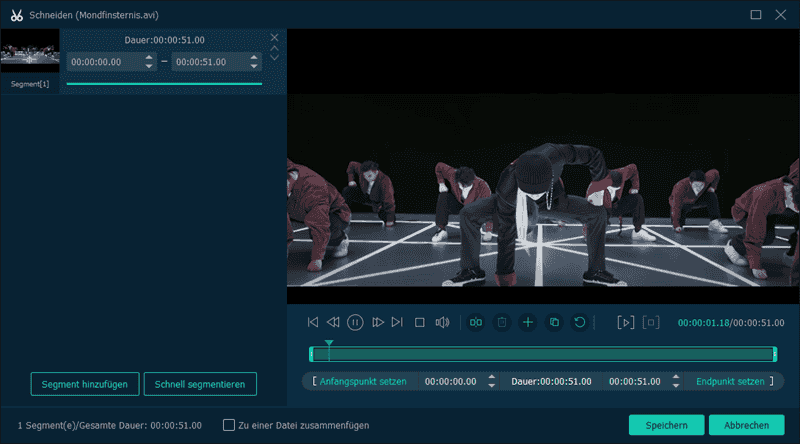Click bottom start time input field
This screenshot has width=800, height=445.
pos(451,381)
